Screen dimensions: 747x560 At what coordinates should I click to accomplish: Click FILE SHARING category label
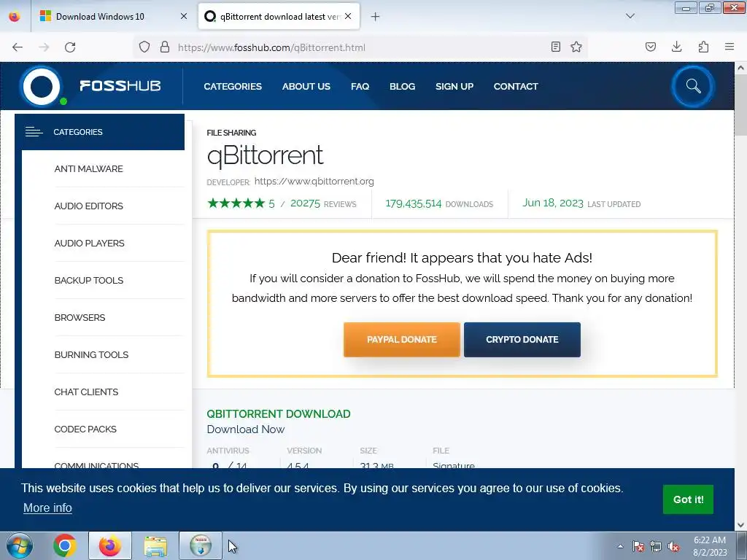click(x=231, y=133)
